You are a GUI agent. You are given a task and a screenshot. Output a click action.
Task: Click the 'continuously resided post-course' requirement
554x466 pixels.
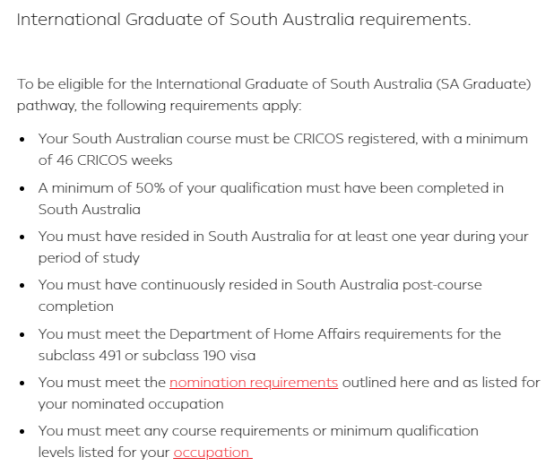(x=260, y=295)
